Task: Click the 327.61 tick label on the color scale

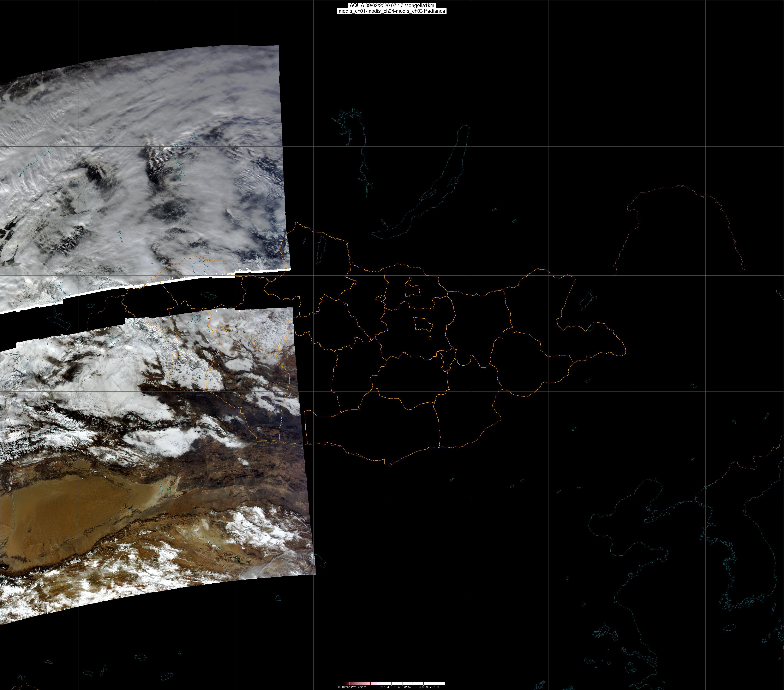Action: [x=381, y=687]
